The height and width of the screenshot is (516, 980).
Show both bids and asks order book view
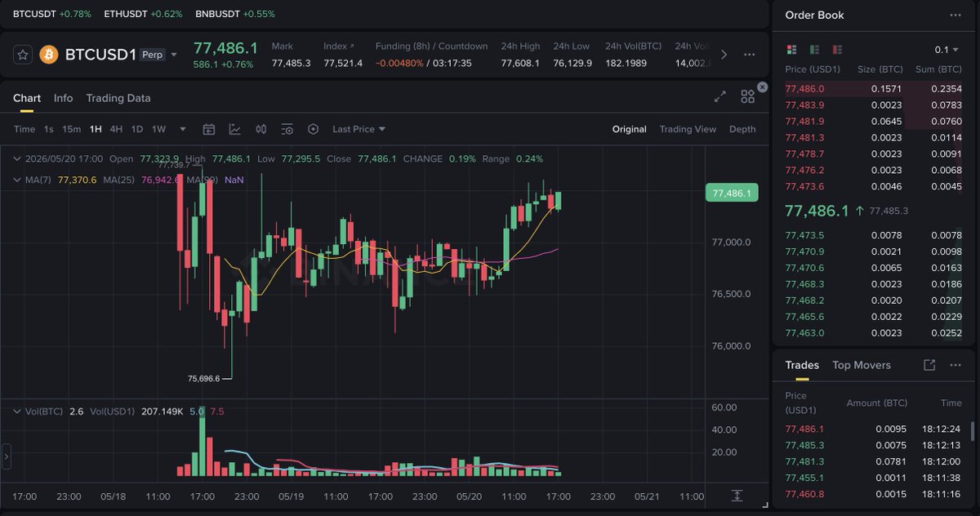791,50
